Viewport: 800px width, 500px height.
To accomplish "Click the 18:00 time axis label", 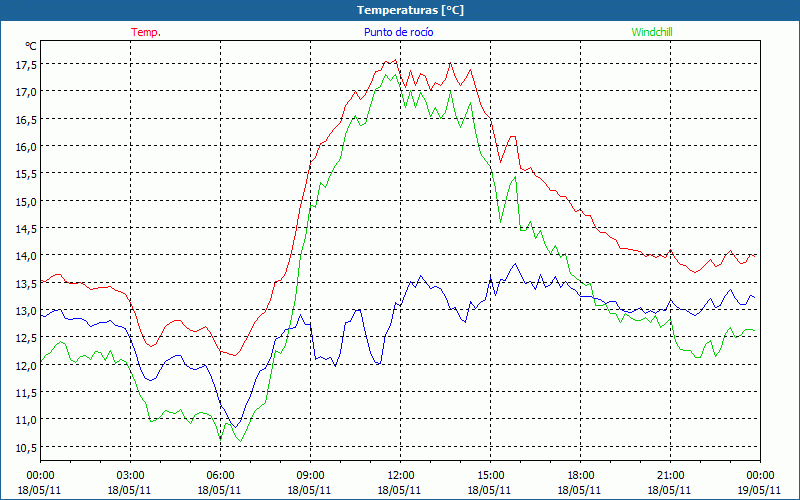I will point(580,476).
